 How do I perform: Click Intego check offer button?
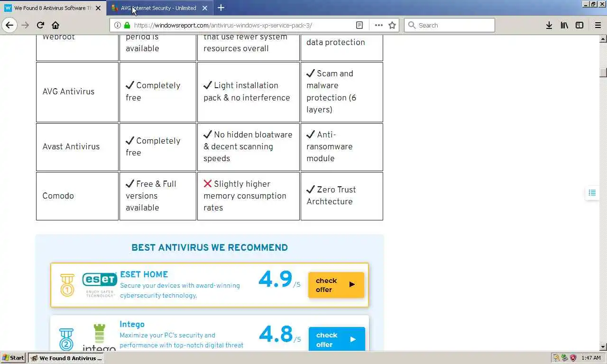point(337,339)
